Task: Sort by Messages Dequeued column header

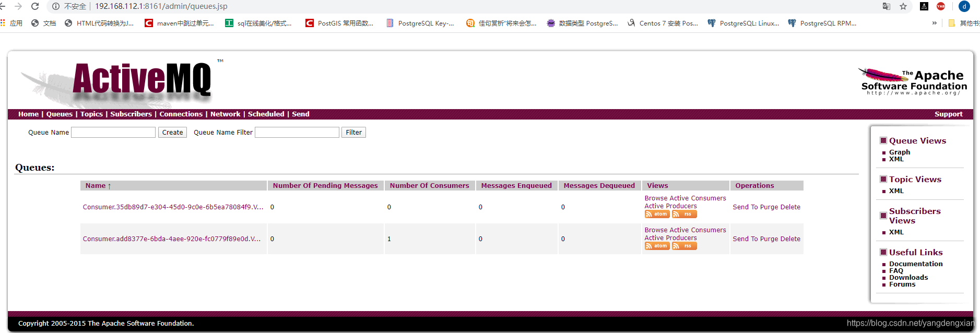Action: pyautogui.click(x=599, y=185)
